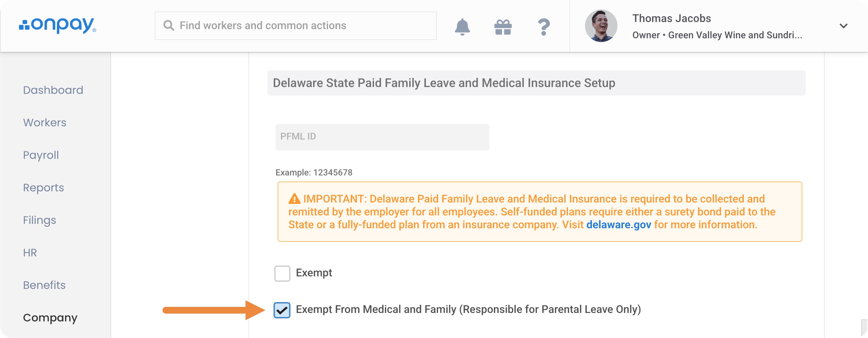Click into the PFML ID field
Image resolution: width=868 pixels, height=338 pixels.
(382, 137)
